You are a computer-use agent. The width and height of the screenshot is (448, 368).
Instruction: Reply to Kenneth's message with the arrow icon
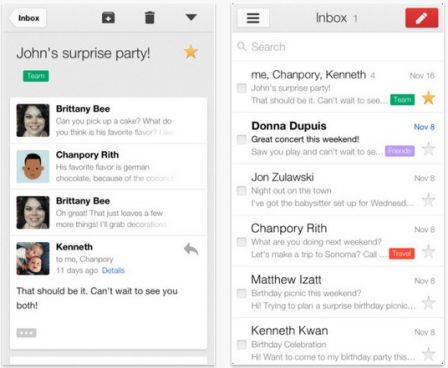(x=191, y=249)
